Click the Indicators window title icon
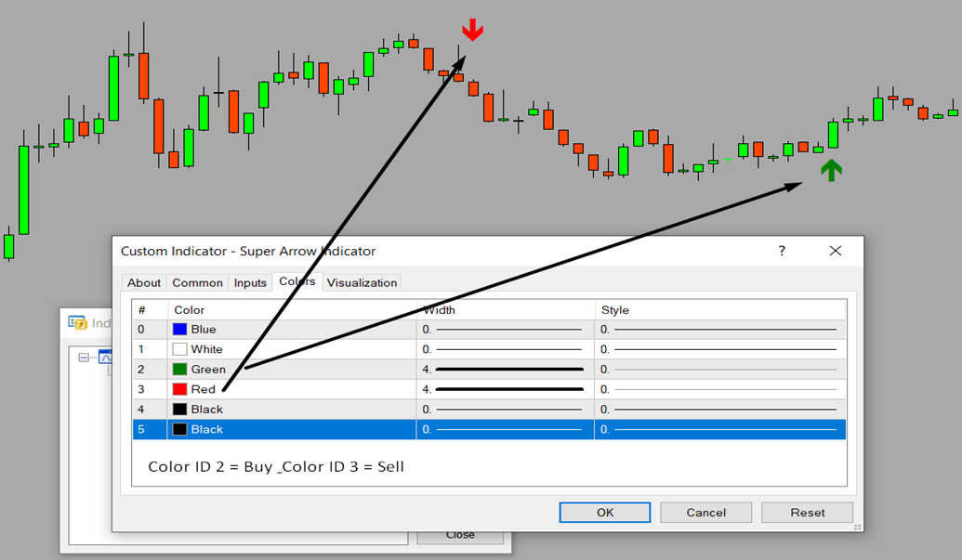The width and height of the screenshot is (962, 560). [77, 322]
